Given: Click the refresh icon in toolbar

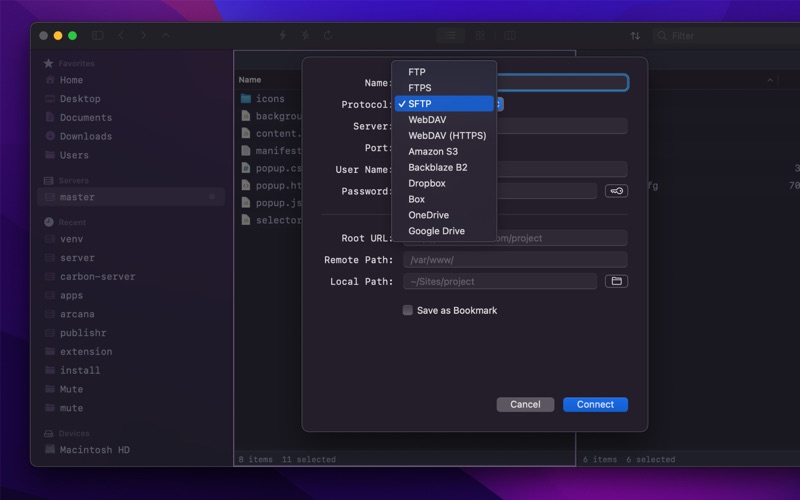Looking at the screenshot, I should [x=328, y=35].
